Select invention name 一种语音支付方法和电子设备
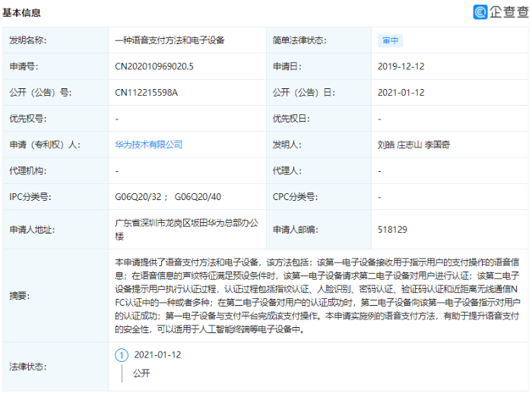 169,40
